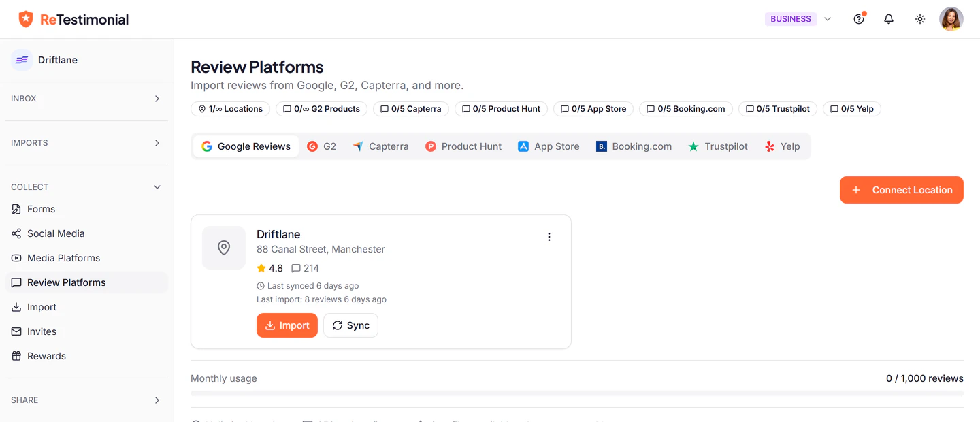The image size is (980, 422).
Task: Click the Sync button
Action: 350,325
